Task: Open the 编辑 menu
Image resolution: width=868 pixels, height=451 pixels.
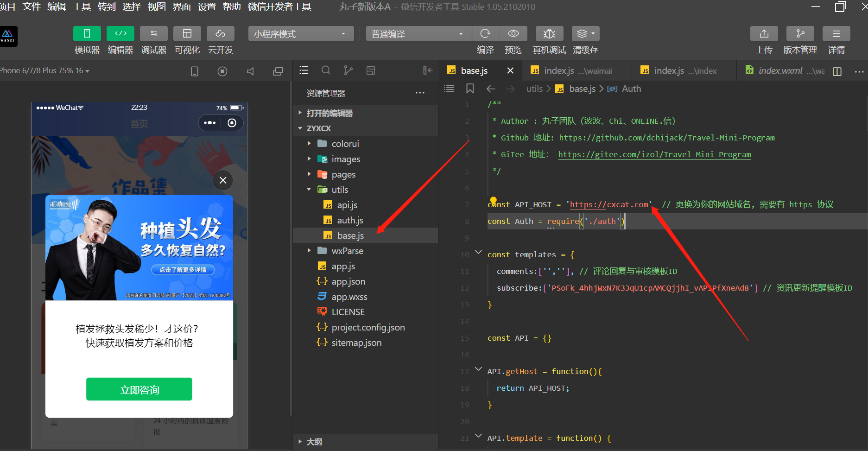Action: 57,6
